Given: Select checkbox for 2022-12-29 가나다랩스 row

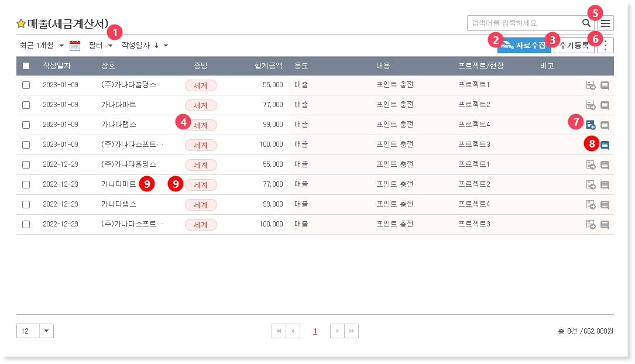Looking at the screenshot, I should [26, 204].
